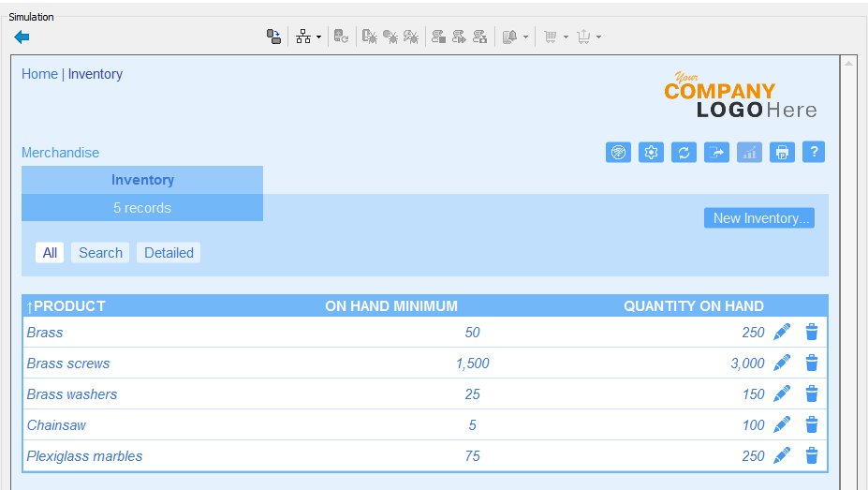Switch to the Search view tab
This screenshot has height=490, width=868.
click(x=100, y=253)
